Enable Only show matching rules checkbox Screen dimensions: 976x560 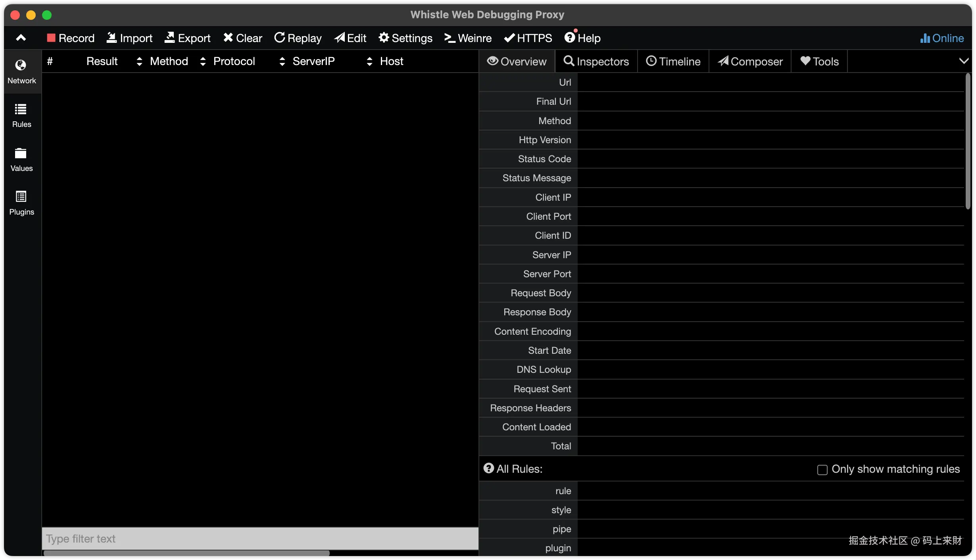(822, 470)
